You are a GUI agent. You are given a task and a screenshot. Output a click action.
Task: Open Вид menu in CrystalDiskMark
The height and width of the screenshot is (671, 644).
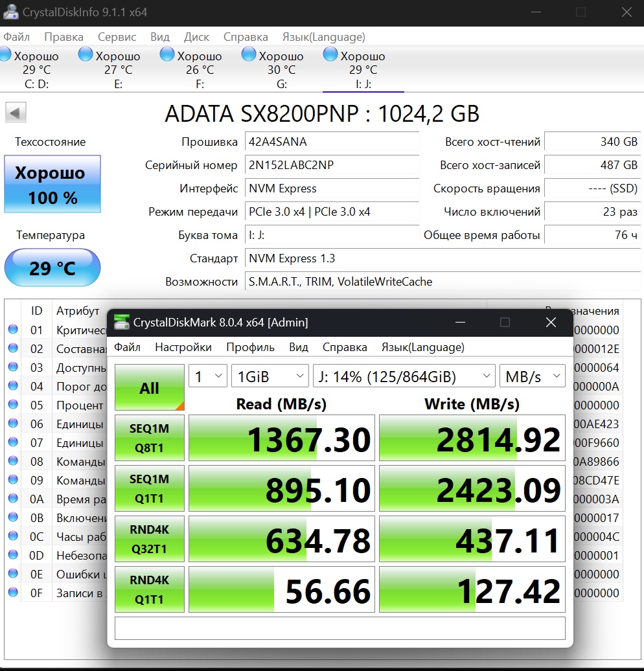299,347
